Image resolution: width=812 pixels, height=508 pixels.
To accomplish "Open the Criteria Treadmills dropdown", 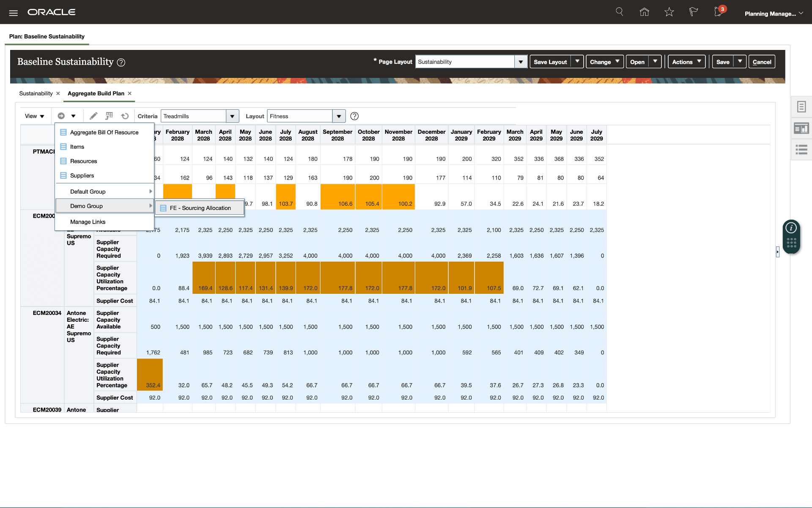I will coord(232,116).
